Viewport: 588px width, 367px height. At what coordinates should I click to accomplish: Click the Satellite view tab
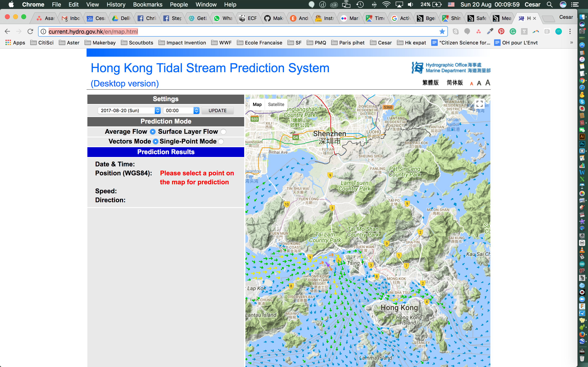pyautogui.click(x=275, y=104)
